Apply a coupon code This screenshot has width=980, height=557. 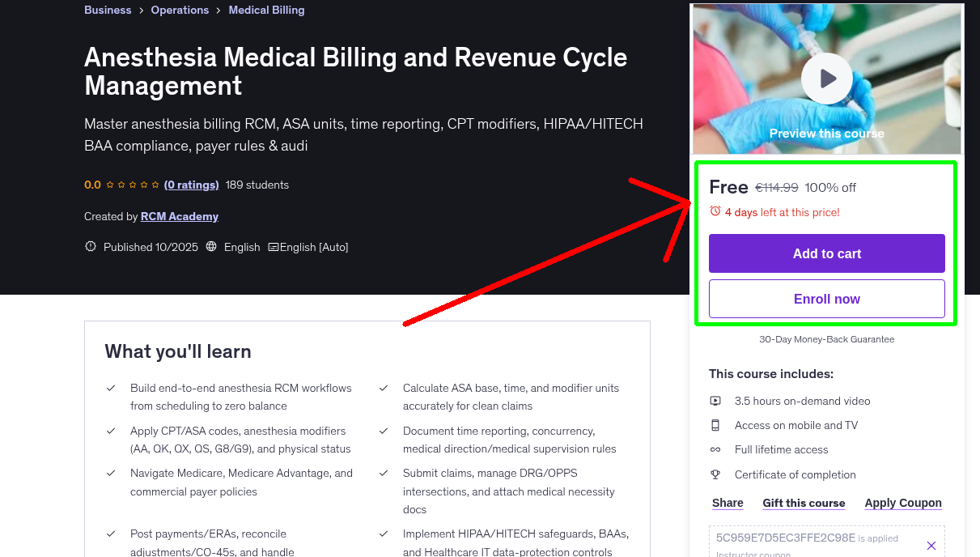point(903,503)
